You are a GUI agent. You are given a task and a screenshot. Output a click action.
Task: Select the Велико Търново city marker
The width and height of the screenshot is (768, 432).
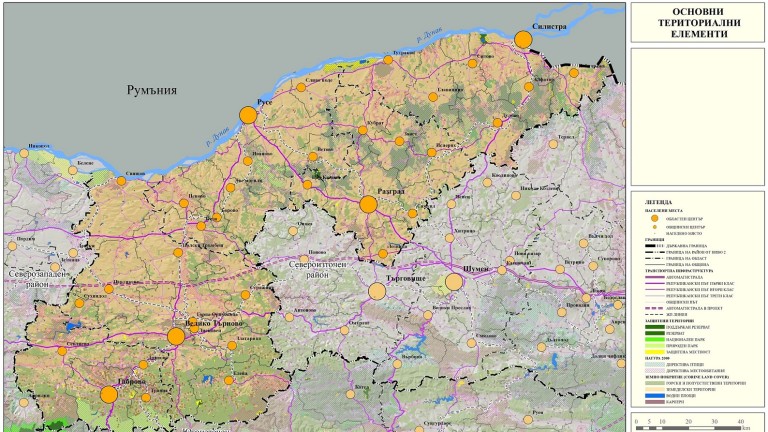point(176,337)
